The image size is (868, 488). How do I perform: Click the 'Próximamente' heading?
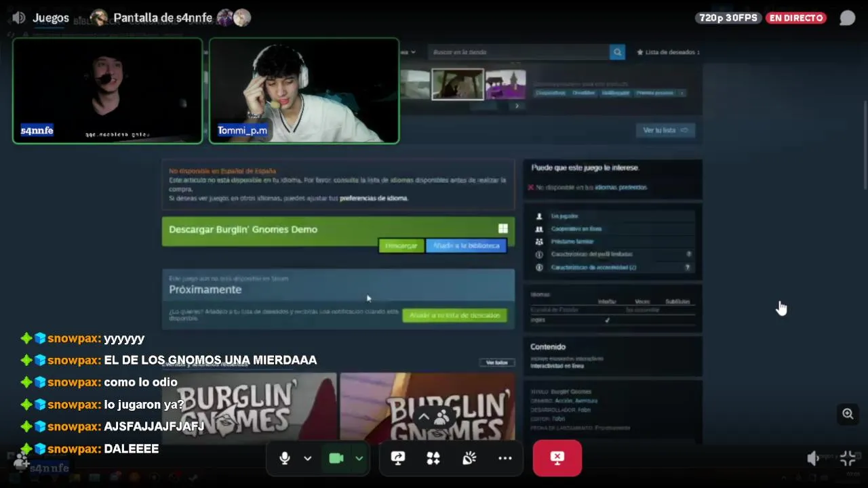tap(205, 289)
